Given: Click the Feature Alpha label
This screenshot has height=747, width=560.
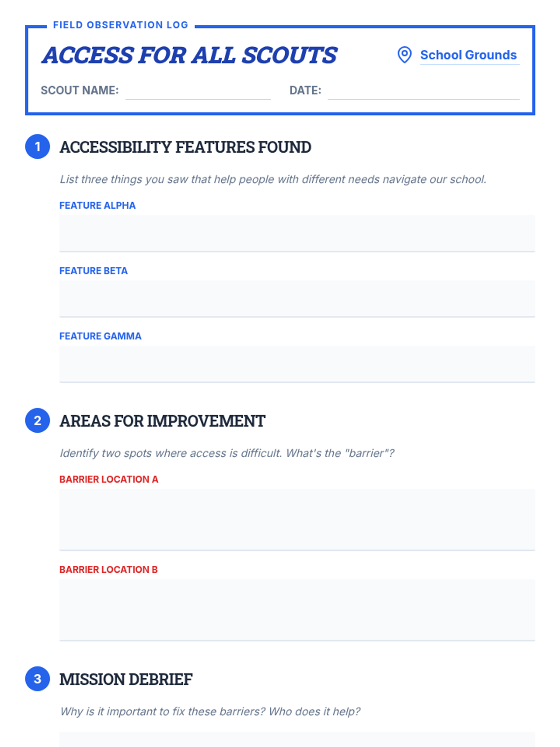Looking at the screenshot, I should coord(98,205).
